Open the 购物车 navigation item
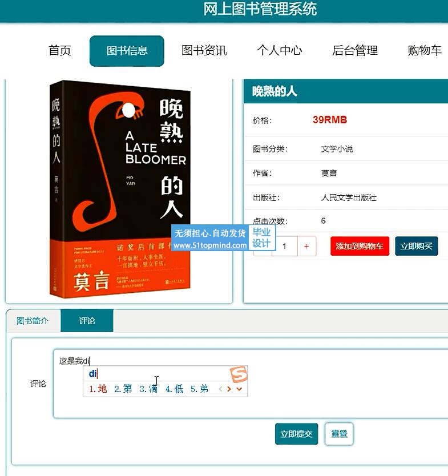This screenshot has height=476, width=448. click(x=425, y=51)
